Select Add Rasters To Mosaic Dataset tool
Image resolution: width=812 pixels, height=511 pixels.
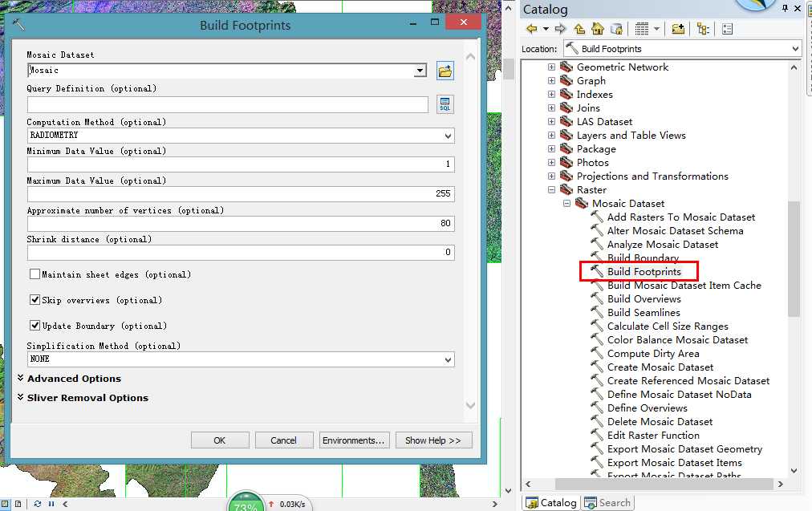pos(681,217)
